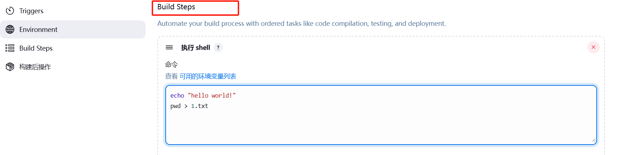Click the 构建后操作 cube icon

pos(10,67)
